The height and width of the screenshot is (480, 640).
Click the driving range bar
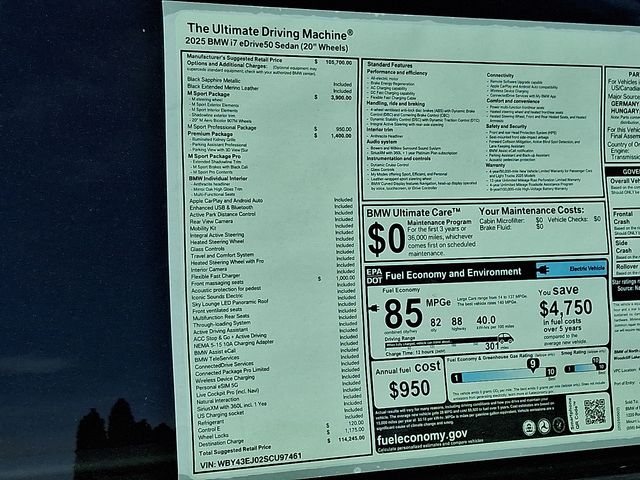tap(441, 344)
